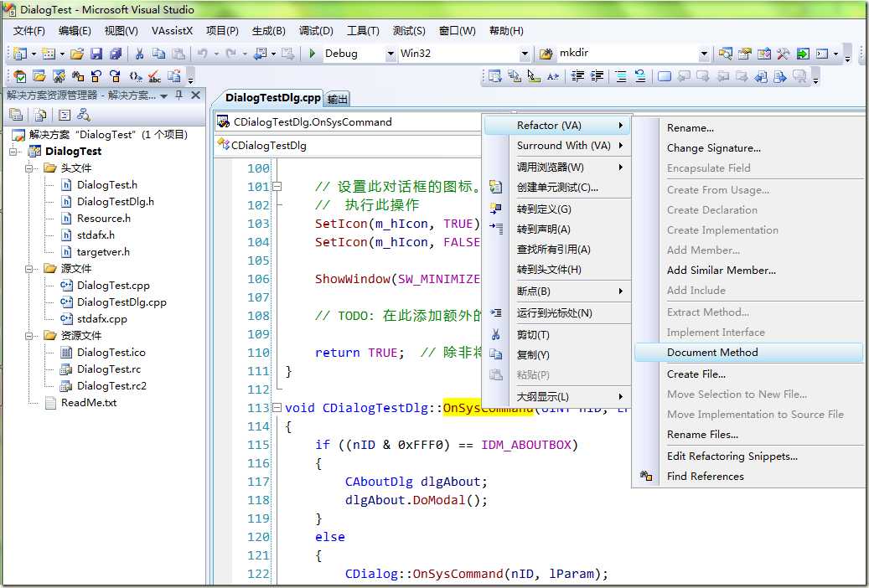This screenshot has height=588, width=869.
Task: Open the Properties Window toolbar icon
Action: point(745,54)
